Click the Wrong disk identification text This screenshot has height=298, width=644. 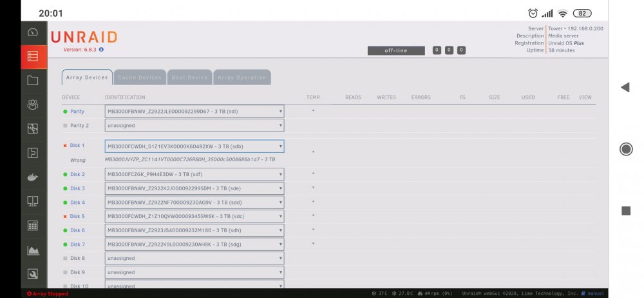click(x=190, y=160)
